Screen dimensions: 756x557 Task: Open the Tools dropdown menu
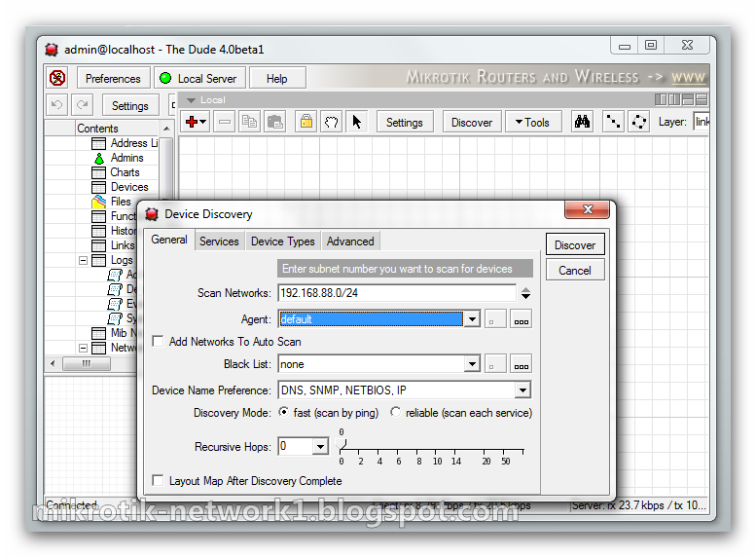click(533, 122)
